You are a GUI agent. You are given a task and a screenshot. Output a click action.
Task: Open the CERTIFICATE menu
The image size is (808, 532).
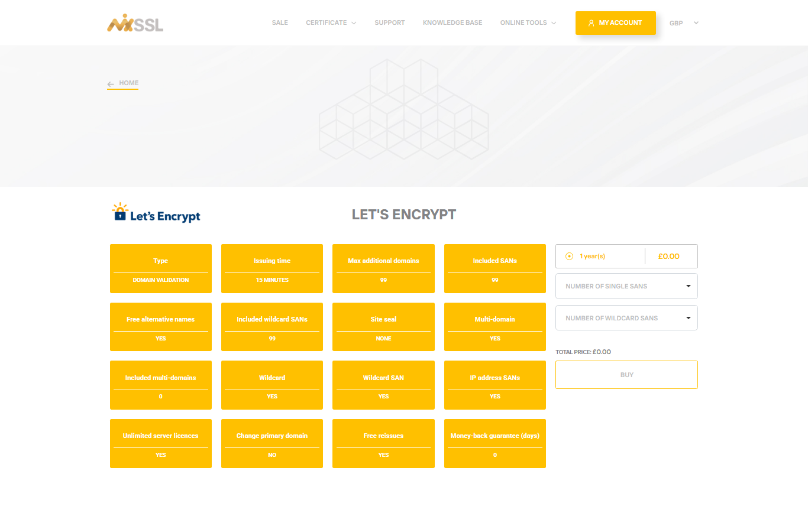tap(327, 22)
